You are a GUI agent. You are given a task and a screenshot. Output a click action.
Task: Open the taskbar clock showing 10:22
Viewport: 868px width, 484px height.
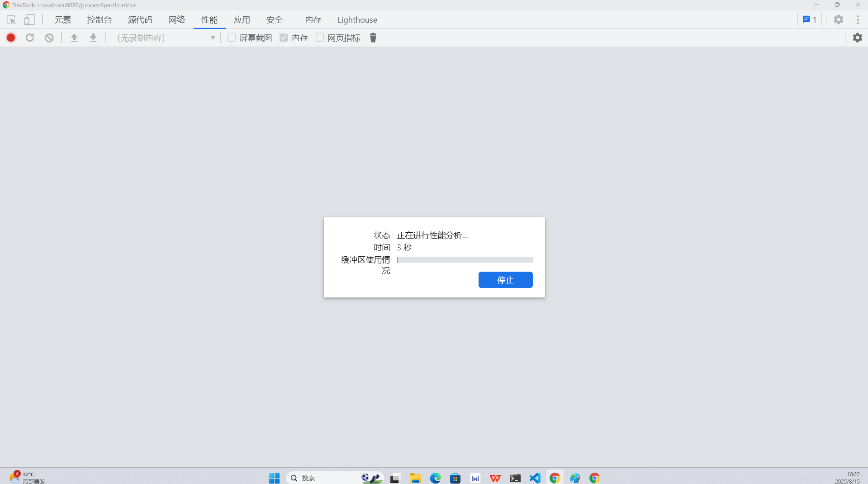coord(848,478)
